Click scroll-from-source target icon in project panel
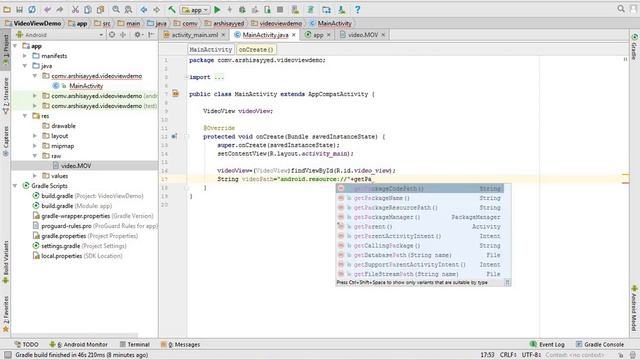The image size is (640, 360). click(x=112, y=35)
